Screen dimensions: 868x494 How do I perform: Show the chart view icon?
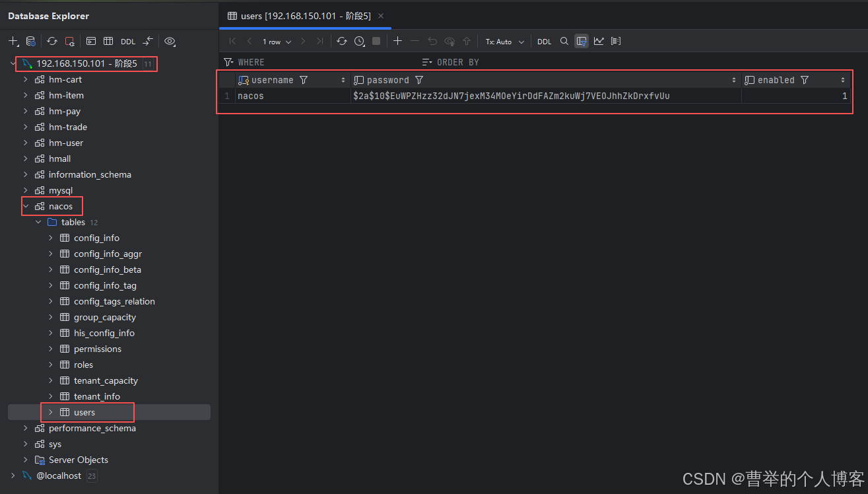tap(599, 41)
